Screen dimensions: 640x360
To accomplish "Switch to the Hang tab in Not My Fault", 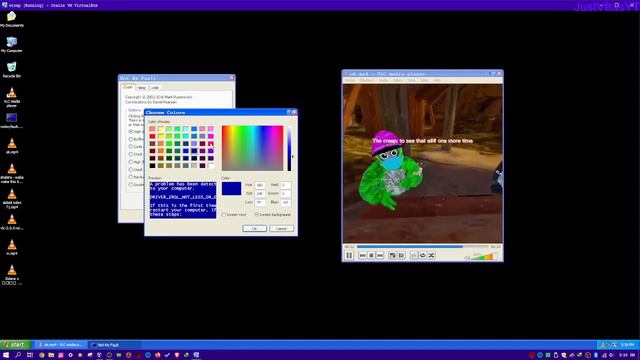I will 141,88.
